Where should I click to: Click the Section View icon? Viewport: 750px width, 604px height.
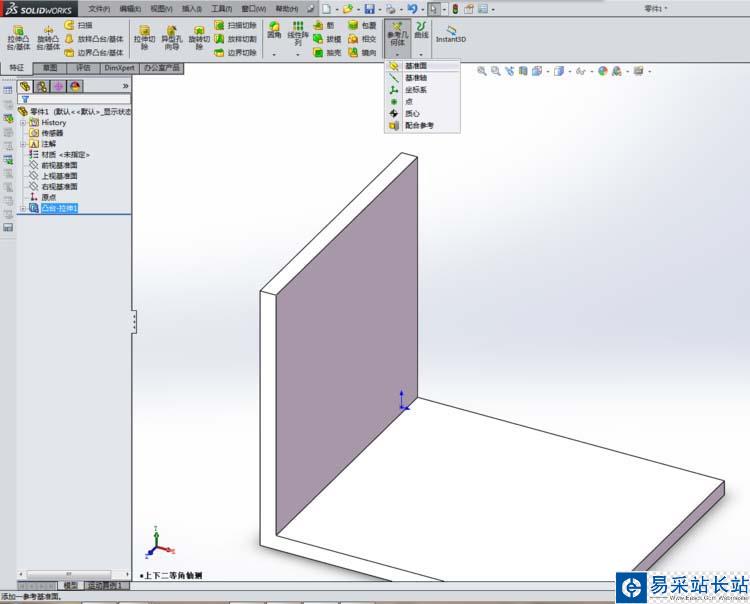[x=523, y=71]
